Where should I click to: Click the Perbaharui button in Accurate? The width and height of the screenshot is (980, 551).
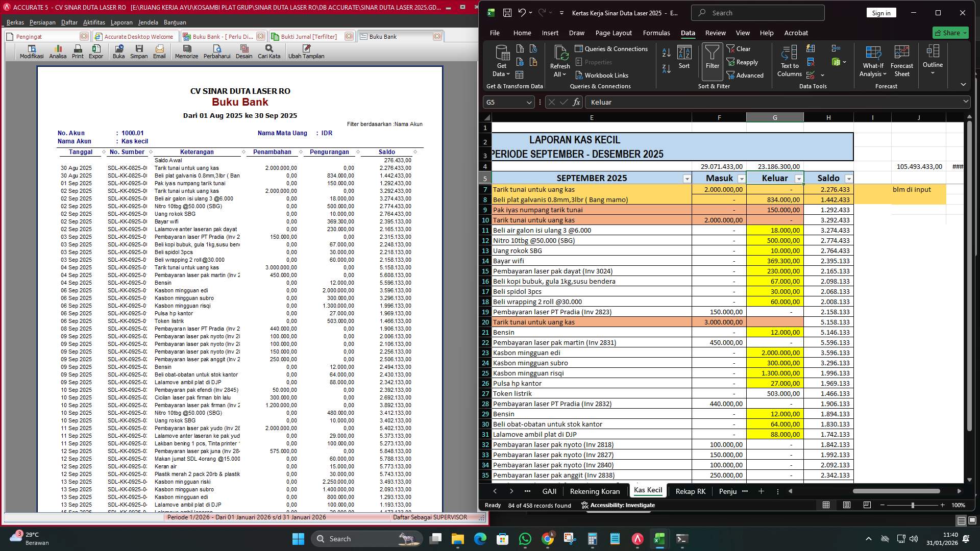click(216, 51)
